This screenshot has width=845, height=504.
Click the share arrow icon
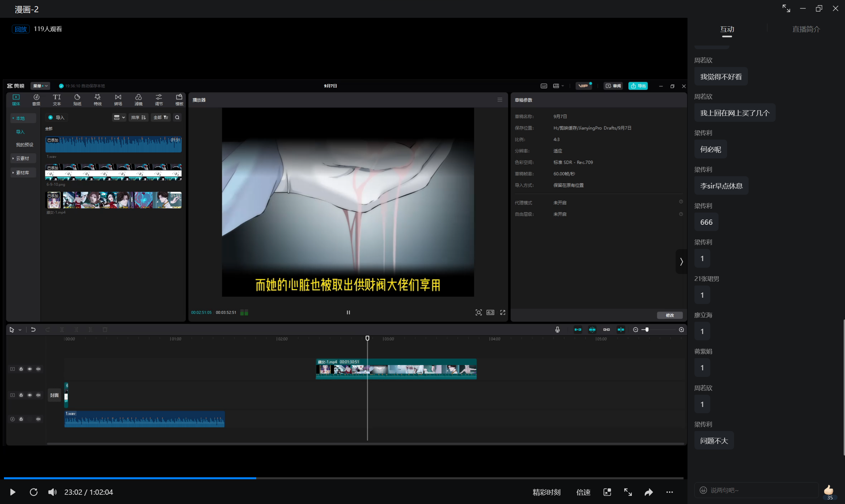(649, 492)
